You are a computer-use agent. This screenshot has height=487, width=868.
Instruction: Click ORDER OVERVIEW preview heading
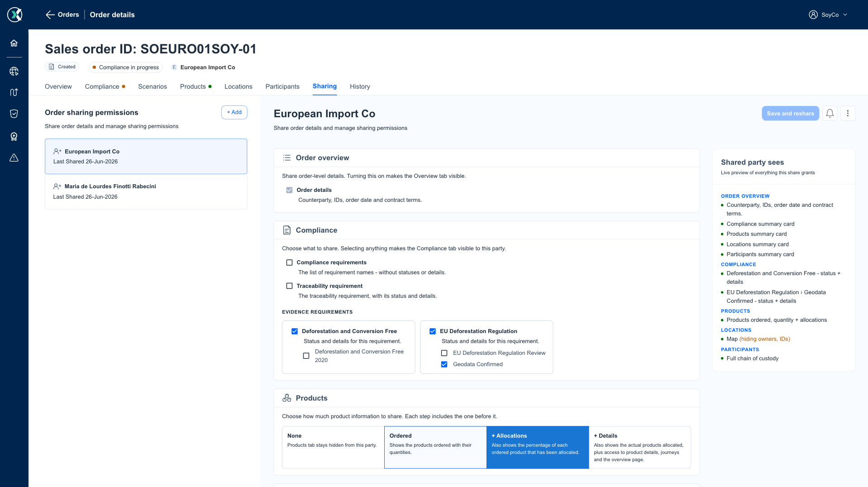coord(745,196)
